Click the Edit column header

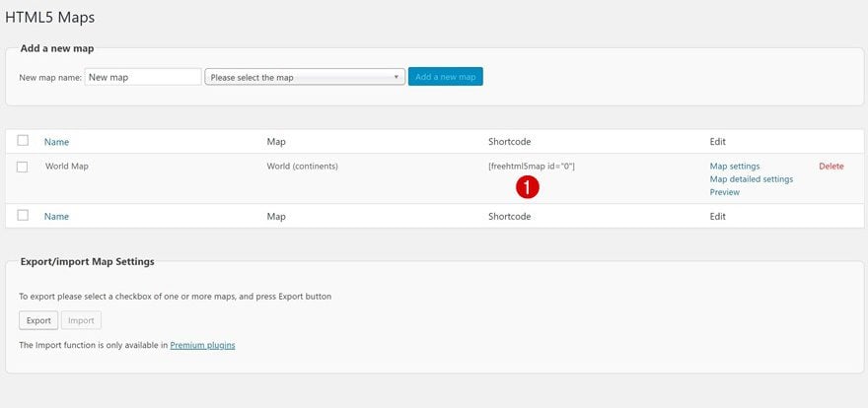point(717,142)
